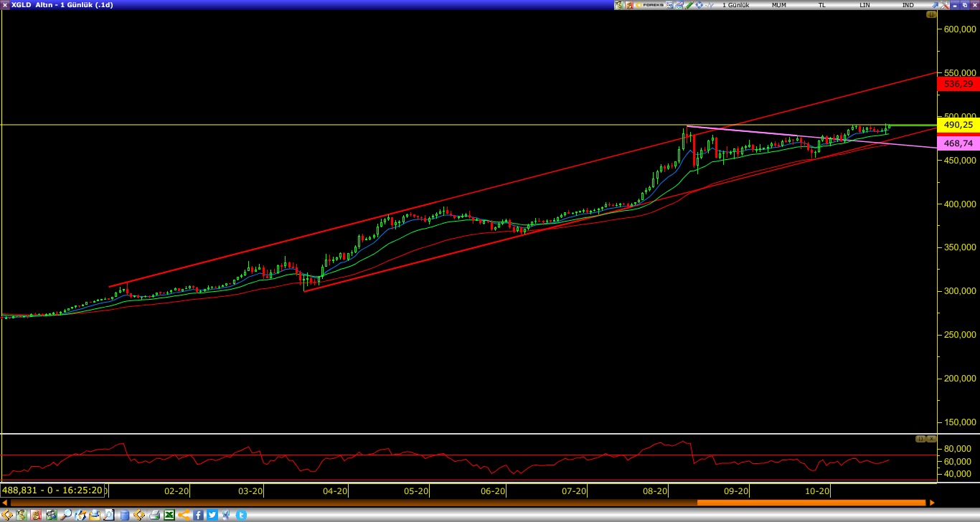This screenshot has width=980, height=522.
Task: Click the '488,831 - 0 - 16:25:20' status box
Action: click(x=52, y=490)
